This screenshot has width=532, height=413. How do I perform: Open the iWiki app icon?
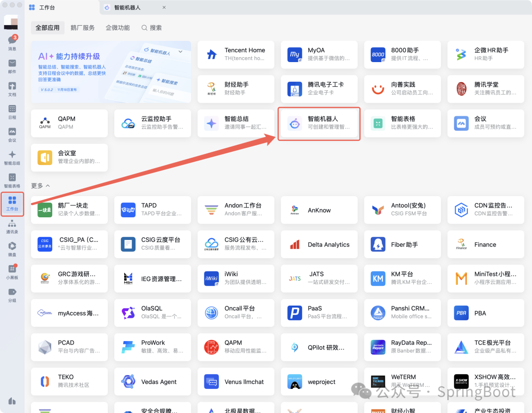point(212,278)
